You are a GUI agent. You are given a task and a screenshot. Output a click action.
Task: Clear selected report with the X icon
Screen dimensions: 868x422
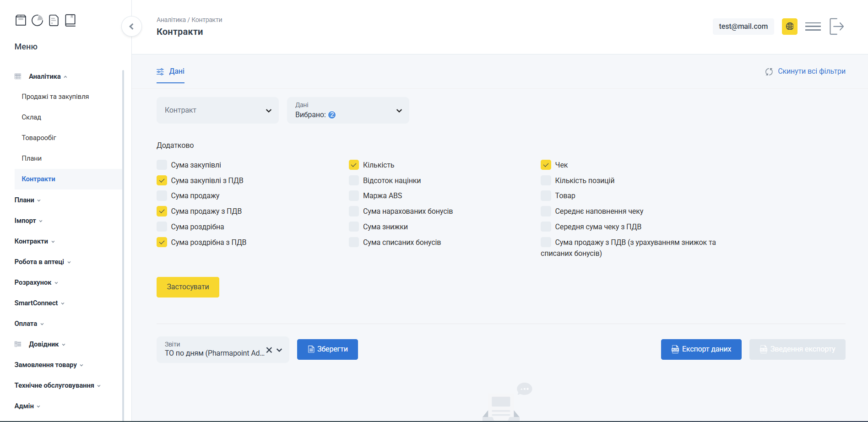point(269,350)
